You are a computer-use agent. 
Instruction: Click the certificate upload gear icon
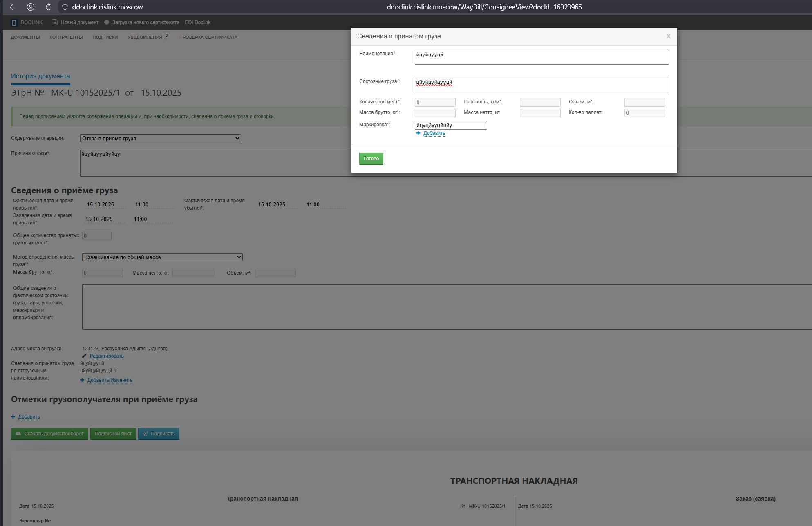[107, 22]
